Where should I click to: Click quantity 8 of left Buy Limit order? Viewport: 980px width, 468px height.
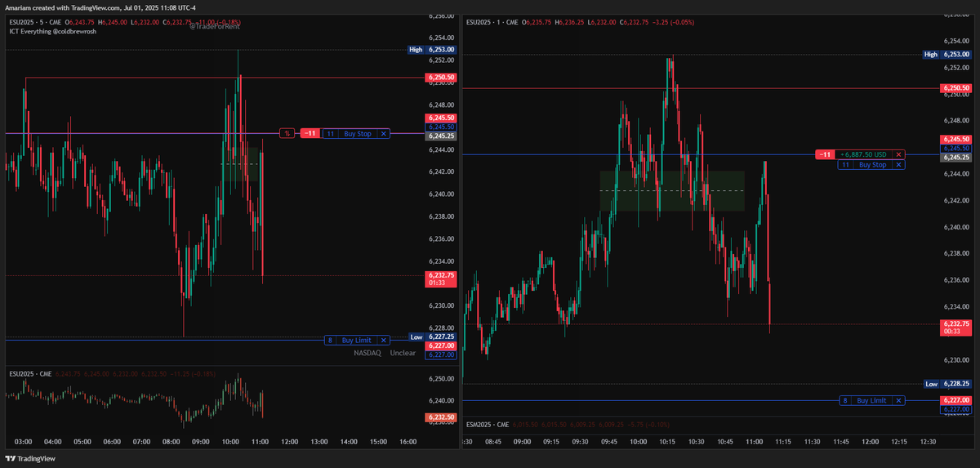tap(331, 340)
